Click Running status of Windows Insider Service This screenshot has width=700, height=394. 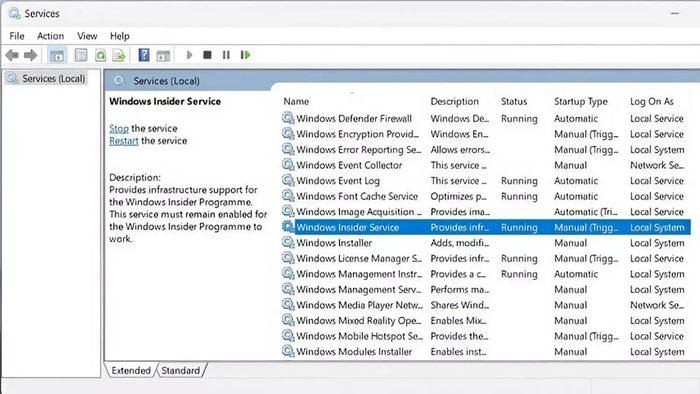tap(519, 228)
